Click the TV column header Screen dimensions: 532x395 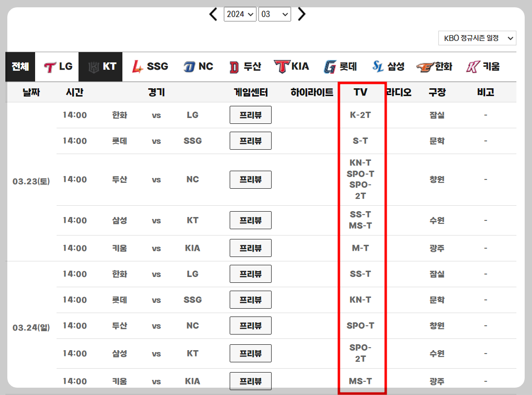click(x=360, y=92)
